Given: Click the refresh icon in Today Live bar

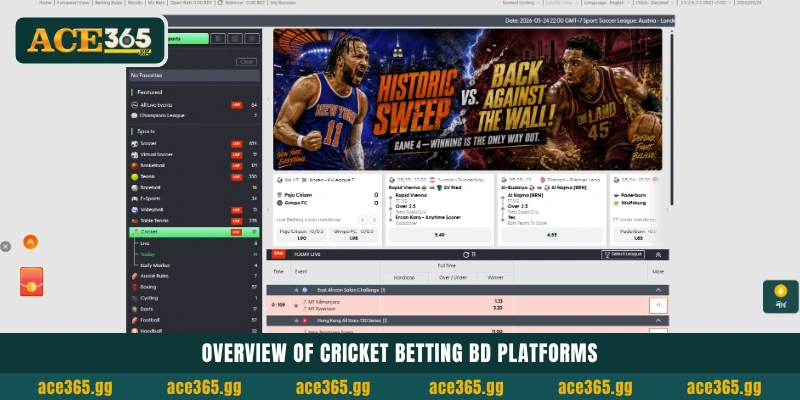Looking at the screenshot, I should [466, 255].
